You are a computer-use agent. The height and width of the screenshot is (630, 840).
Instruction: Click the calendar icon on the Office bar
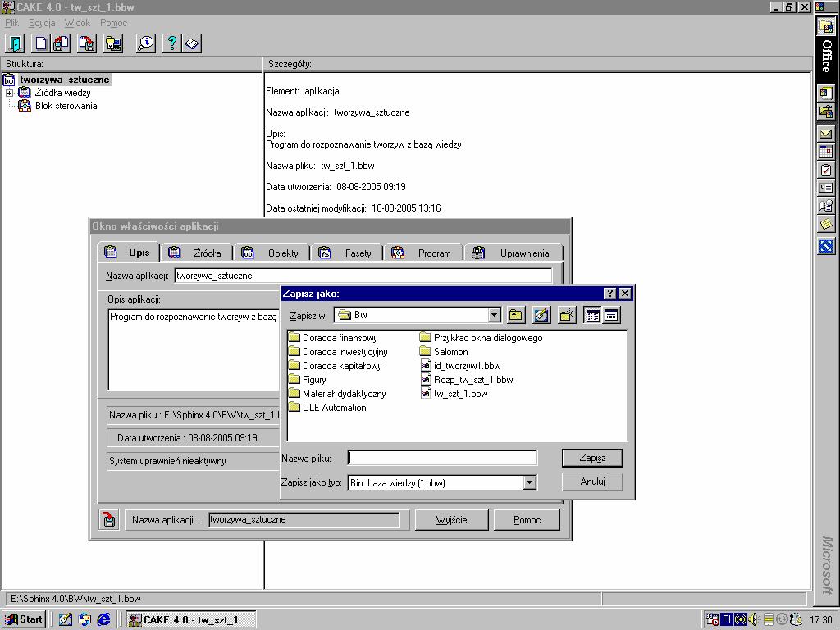pyautogui.click(x=825, y=152)
